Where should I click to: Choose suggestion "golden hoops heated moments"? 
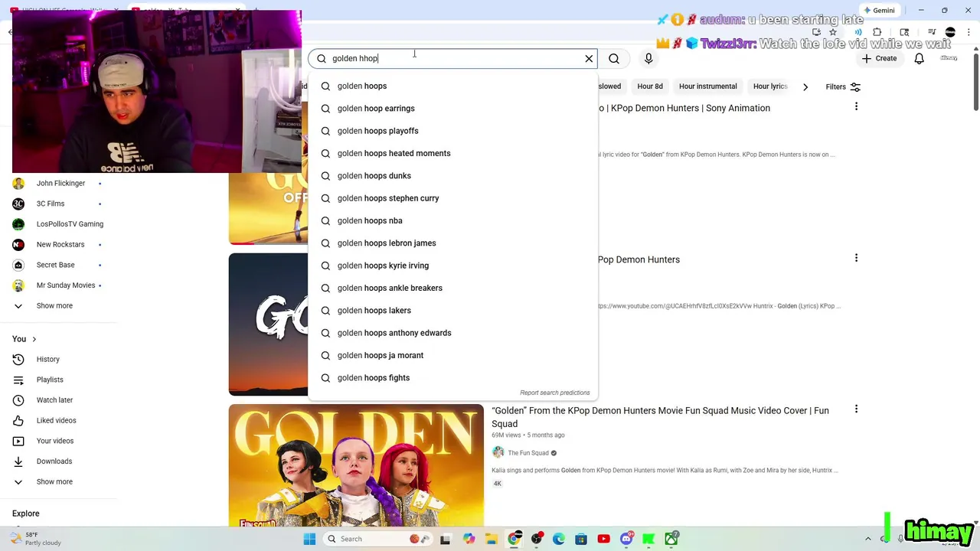[452, 153]
